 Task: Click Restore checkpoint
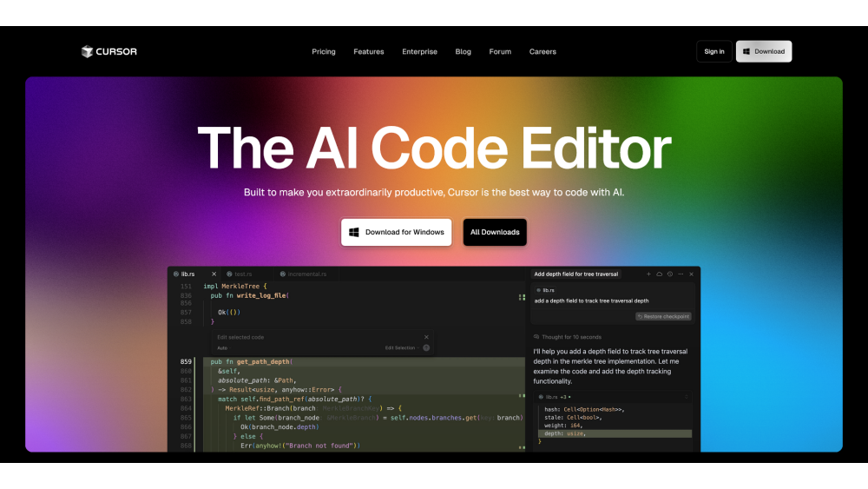[x=663, y=317]
